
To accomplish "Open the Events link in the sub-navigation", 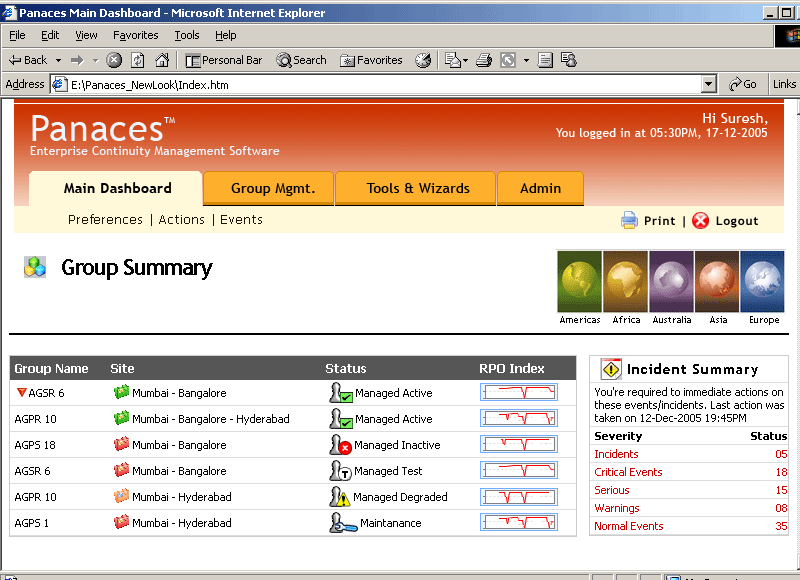I will (241, 219).
